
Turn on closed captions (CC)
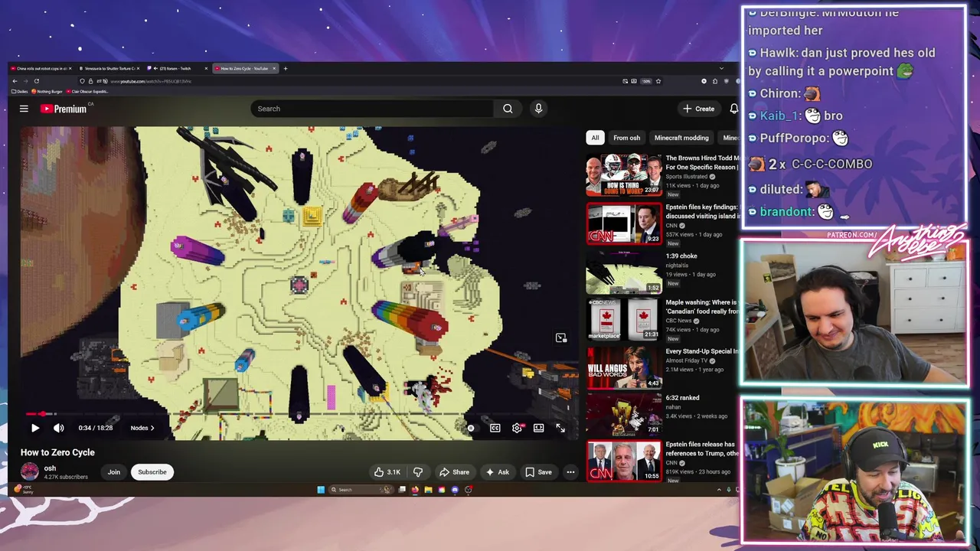495,428
